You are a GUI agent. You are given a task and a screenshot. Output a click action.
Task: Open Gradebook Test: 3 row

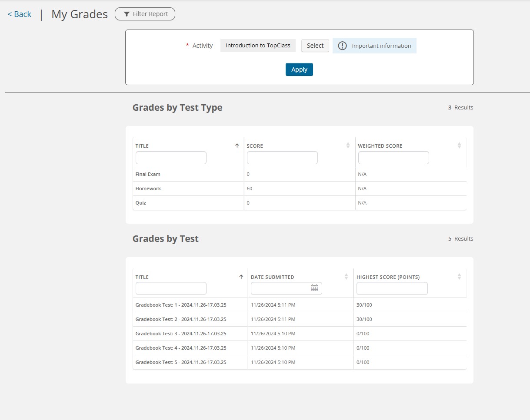[181, 334]
